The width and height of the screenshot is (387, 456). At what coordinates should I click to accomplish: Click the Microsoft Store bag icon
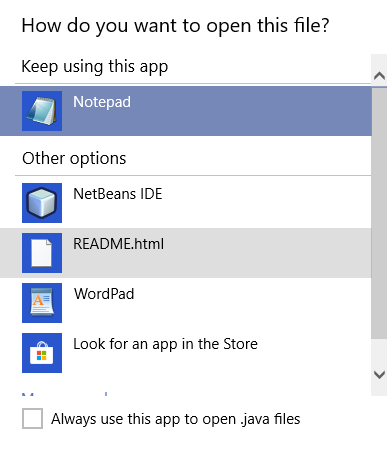coord(42,353)
